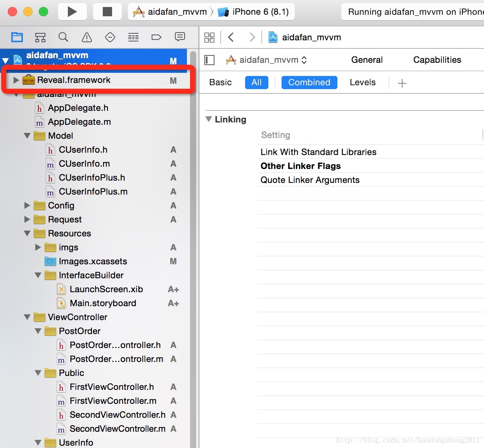Open LaunchScreen.xib file
This screenshot has height=448, width=484.
click(106, 289)
